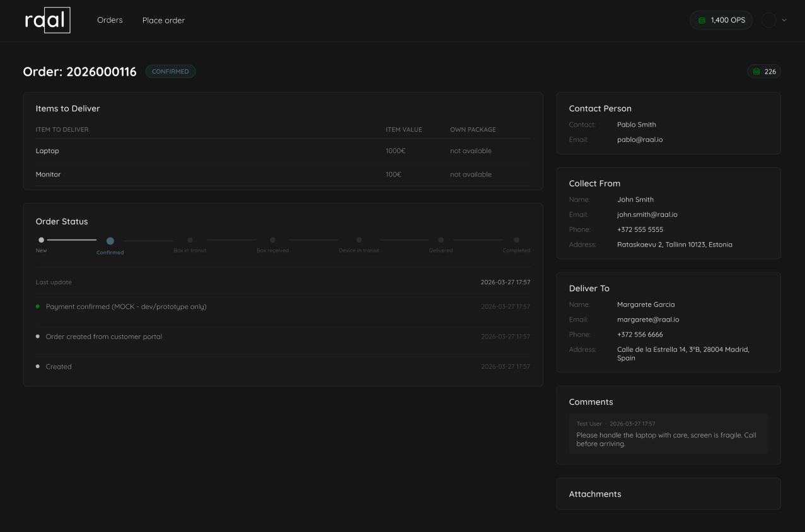Click the CONFIRMED status badge
The width and height of the screenshot is (805, 532).
[170, 71]
